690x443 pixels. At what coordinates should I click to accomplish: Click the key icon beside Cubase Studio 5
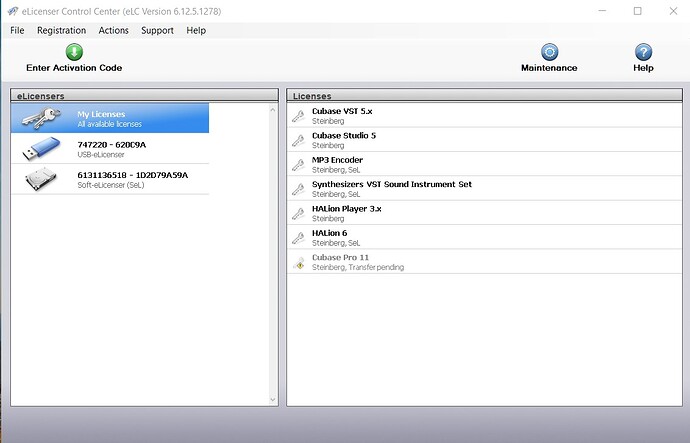coord(298,140)
